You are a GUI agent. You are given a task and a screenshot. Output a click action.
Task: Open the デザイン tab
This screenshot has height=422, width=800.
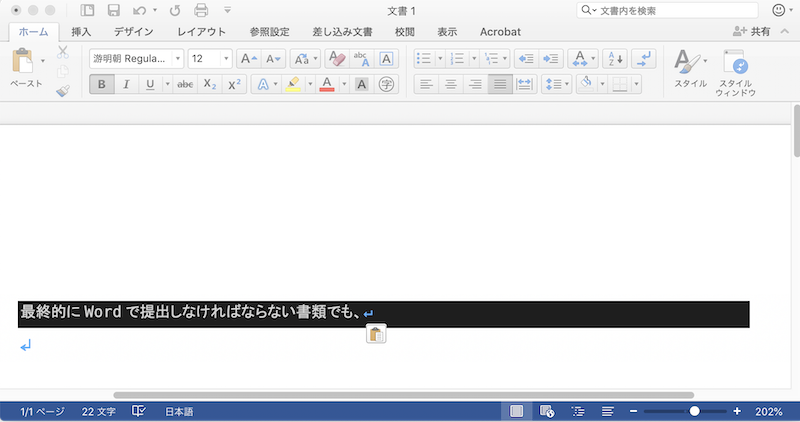tap(134, 32)
